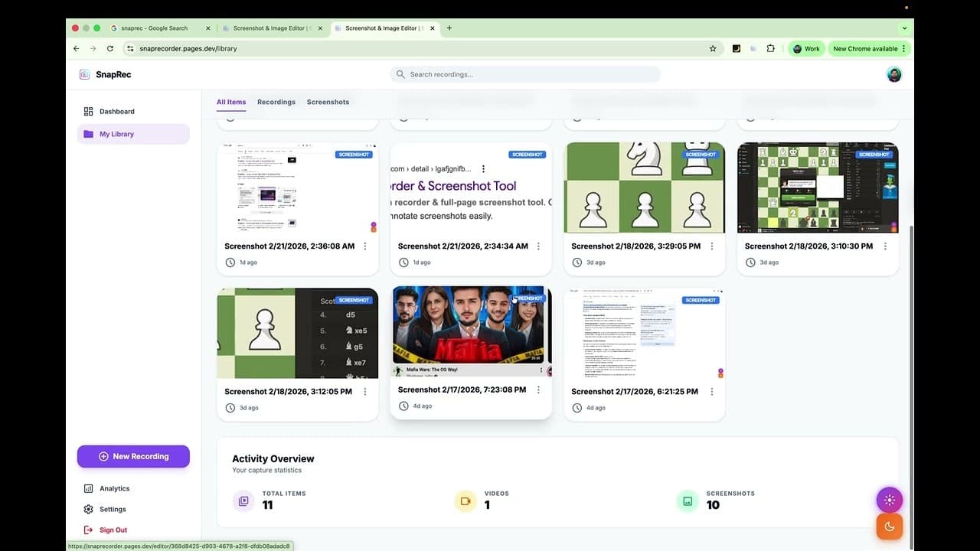Open the kebab menu on the Mafia screenshot

[x=538, y=390]
